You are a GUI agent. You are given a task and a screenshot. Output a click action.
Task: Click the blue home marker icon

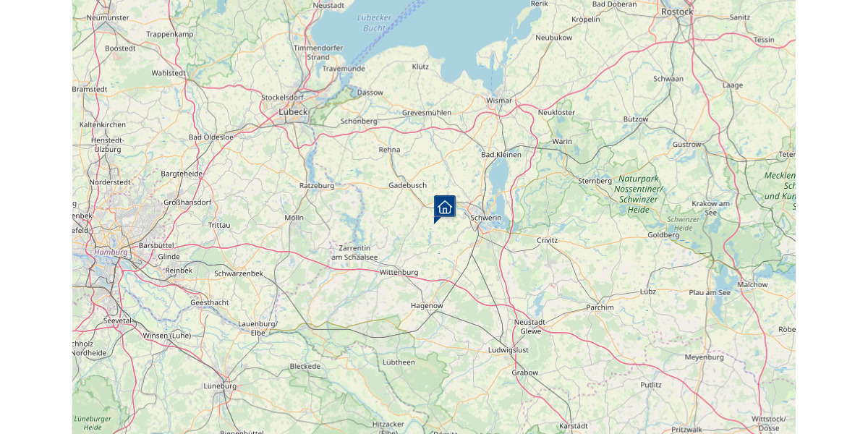[x=444, y=208]
